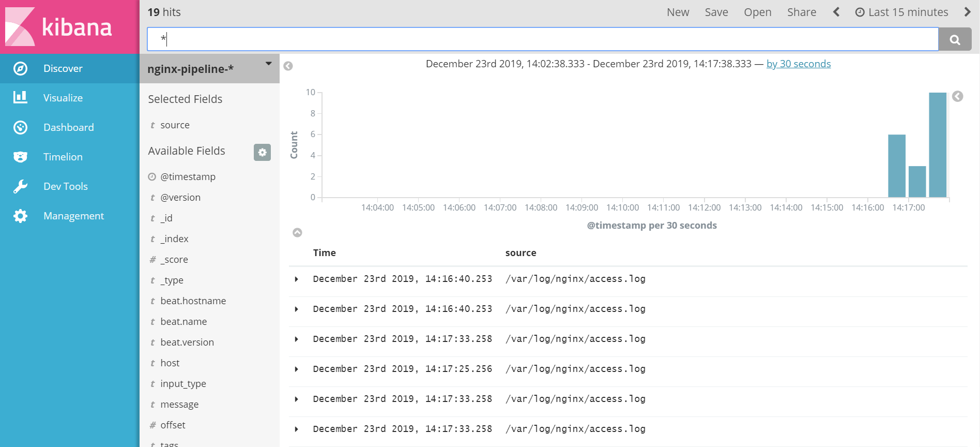Expand the last visible 14:17:33.258 row
980x447 pixels.
coord(296,429)
